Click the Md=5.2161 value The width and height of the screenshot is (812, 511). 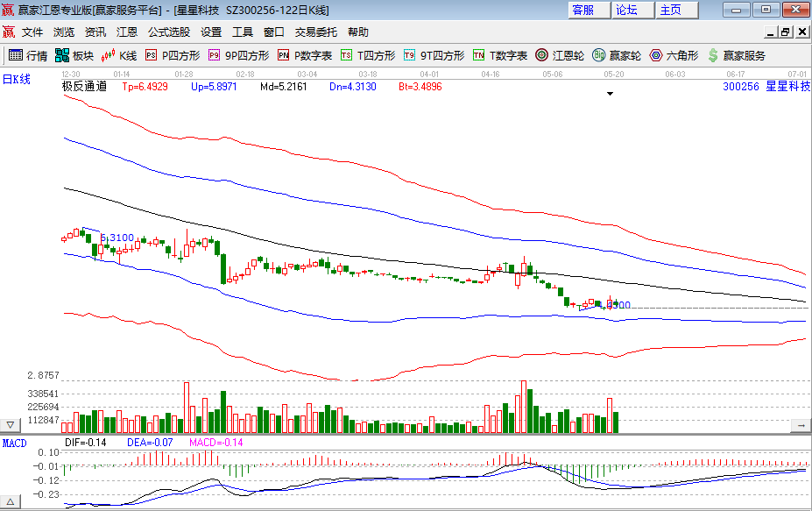coord(283,87)
